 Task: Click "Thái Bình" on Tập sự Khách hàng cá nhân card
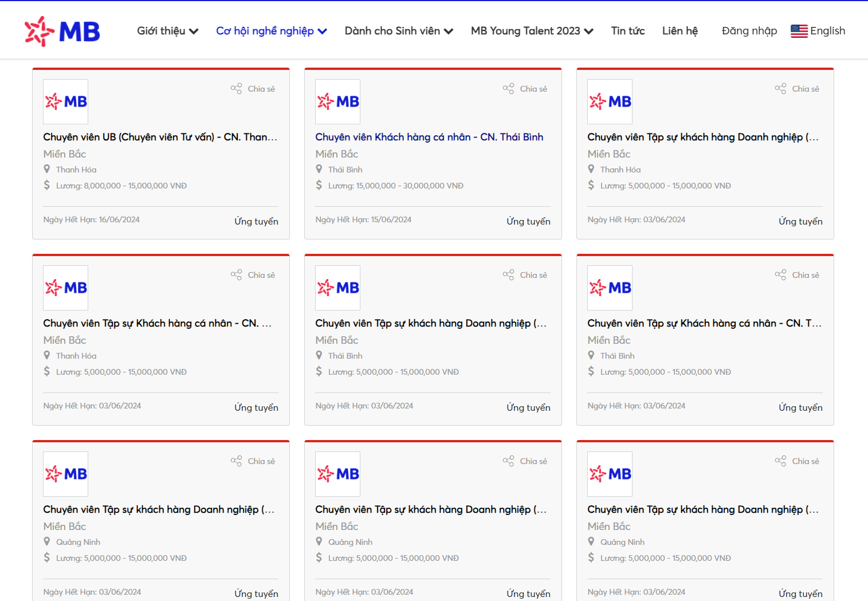point(618,356)
